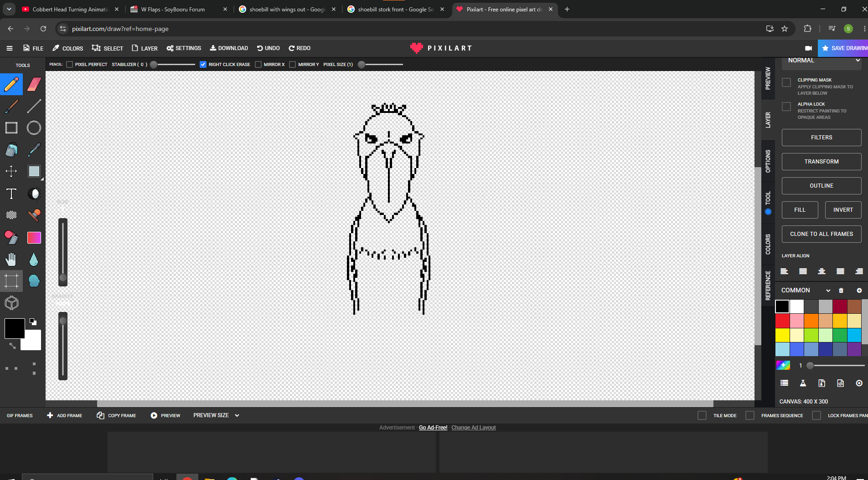Select the Paint Bucket tool
The width and height of the screenshot is (868, 480).
click(x=11, y=150)
